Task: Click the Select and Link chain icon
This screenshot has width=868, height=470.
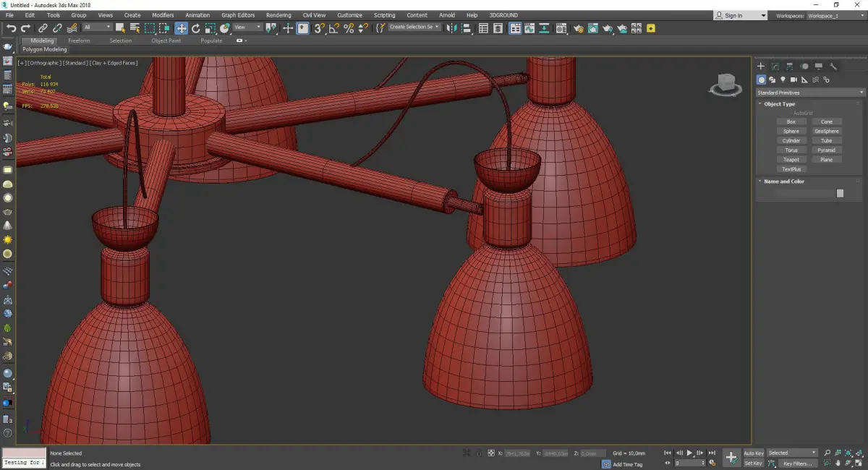Action: pyautogui.click(x=43, y=28)
